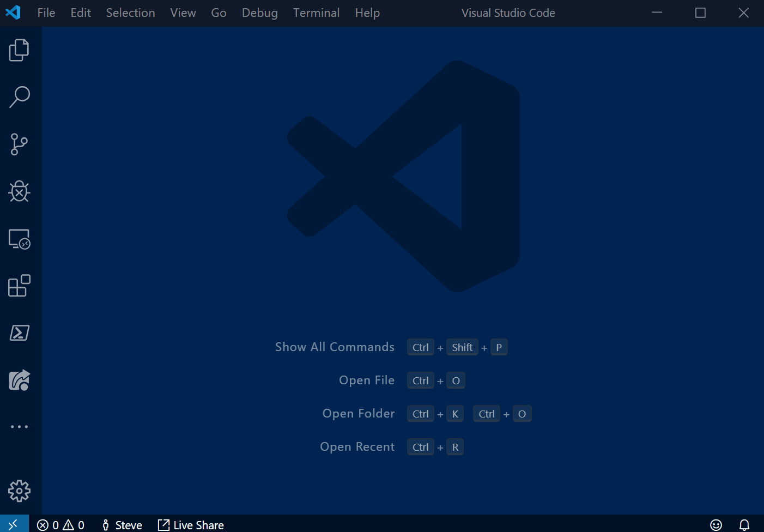
Task: Open the Debug menu
Action: tap(260, 13)
